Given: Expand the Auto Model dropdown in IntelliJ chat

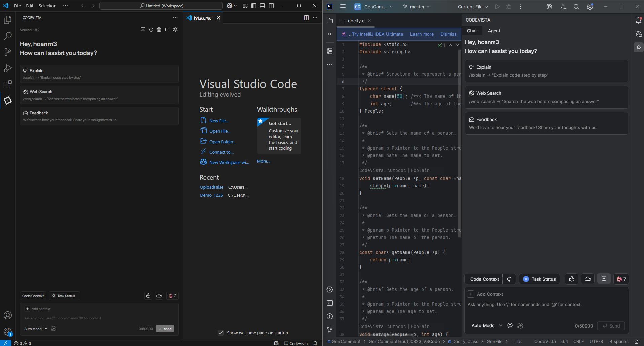Looking at the screenshot, I should click(x=487, y=325).
